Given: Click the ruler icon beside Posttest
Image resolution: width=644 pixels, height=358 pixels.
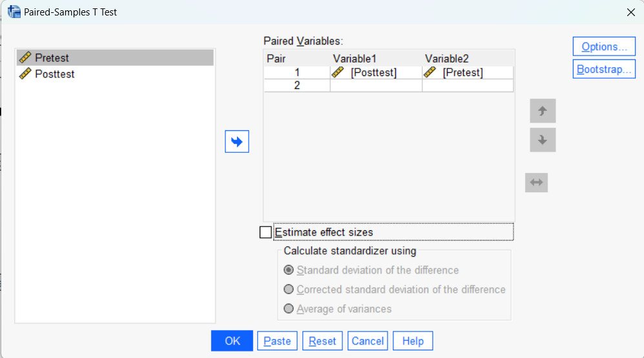Looking at the screenshot, I should [x=25, y=74].
